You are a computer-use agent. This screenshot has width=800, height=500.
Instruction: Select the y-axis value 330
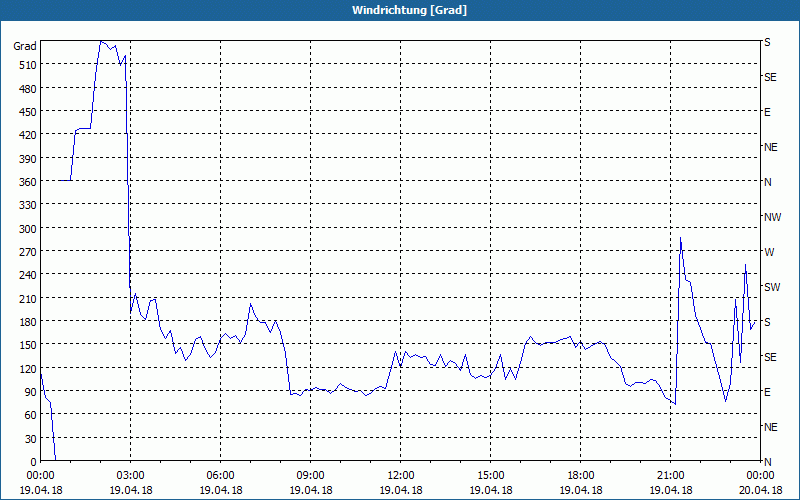coord(27,205)
